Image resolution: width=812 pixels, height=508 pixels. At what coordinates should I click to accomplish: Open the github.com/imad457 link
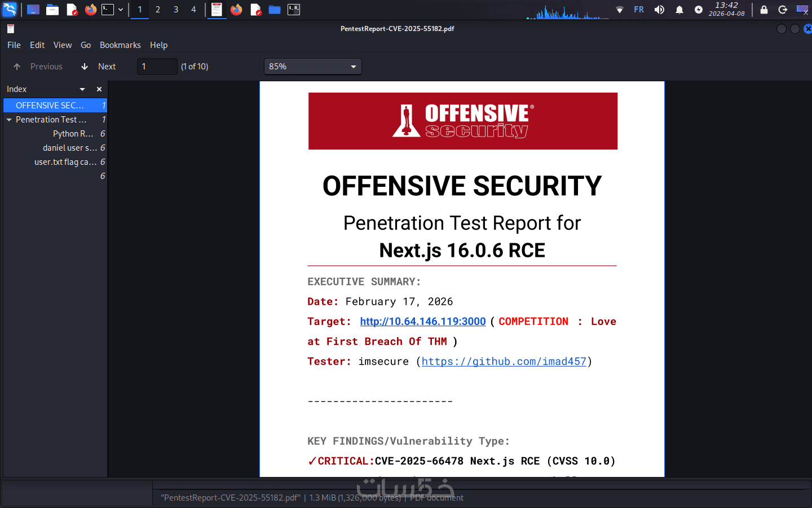tap(504, 361)
